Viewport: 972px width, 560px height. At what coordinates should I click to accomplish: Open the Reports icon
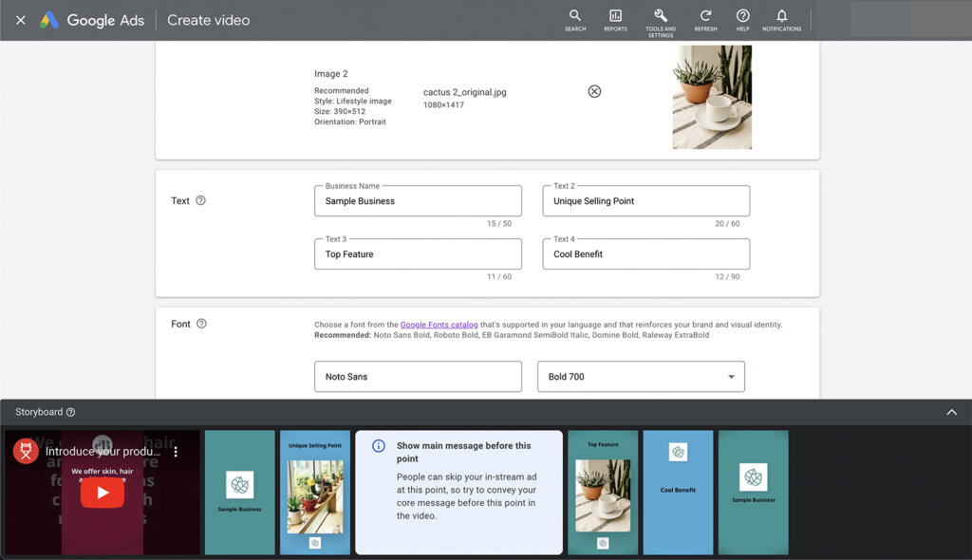tap(615, 20)
